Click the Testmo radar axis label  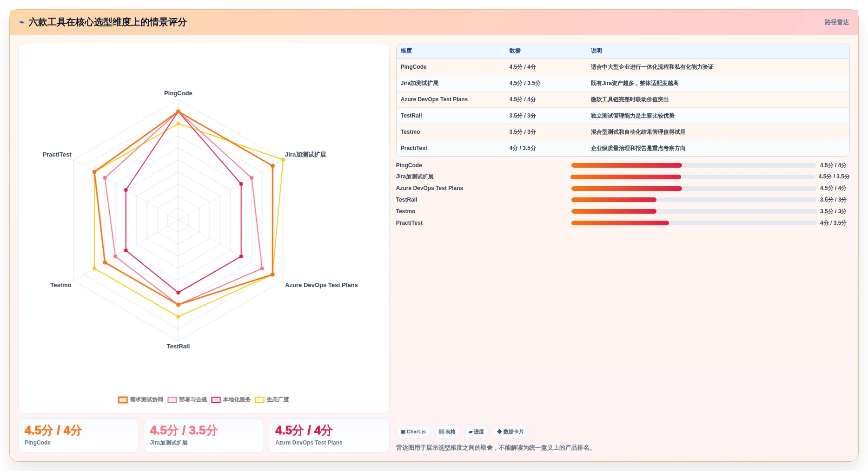[x=61, y=285]
